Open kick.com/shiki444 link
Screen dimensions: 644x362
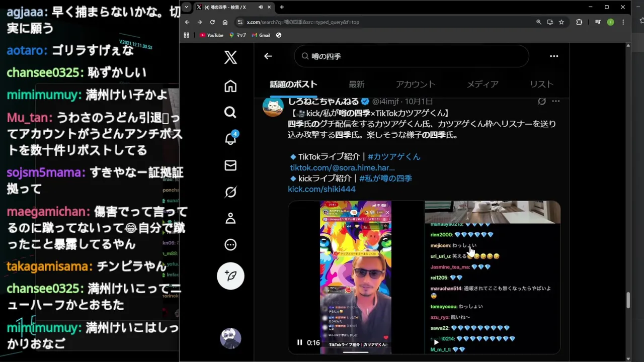321,190
